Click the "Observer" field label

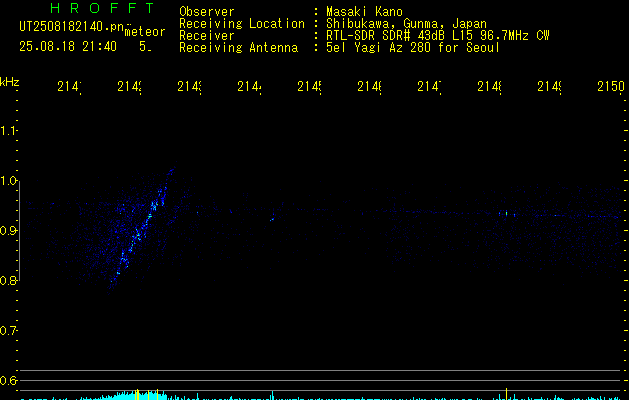coord(207,11)
